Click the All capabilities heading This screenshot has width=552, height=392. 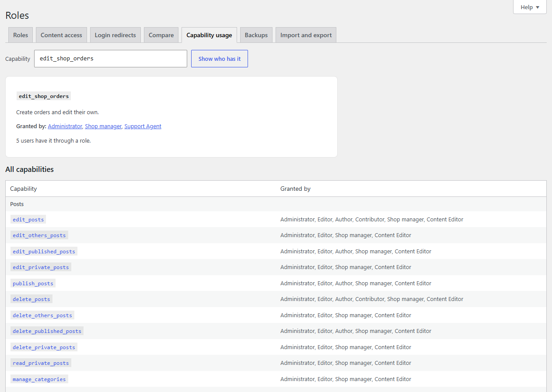(x=29, y=169)
